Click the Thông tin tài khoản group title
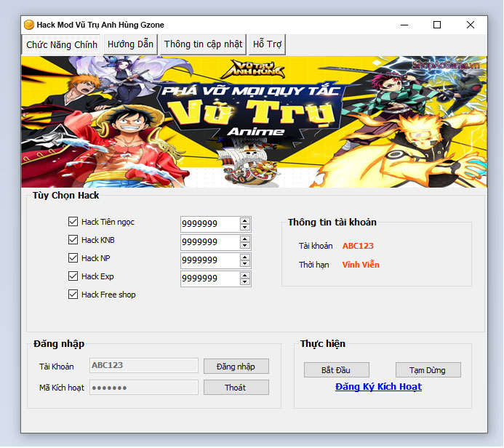 (x=332, y=222)
